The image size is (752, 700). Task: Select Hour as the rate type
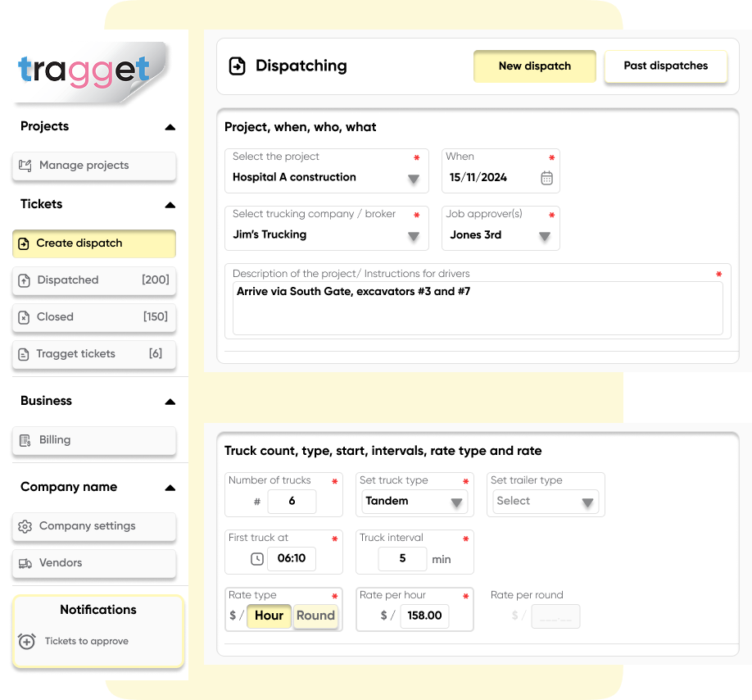[270, 616]
